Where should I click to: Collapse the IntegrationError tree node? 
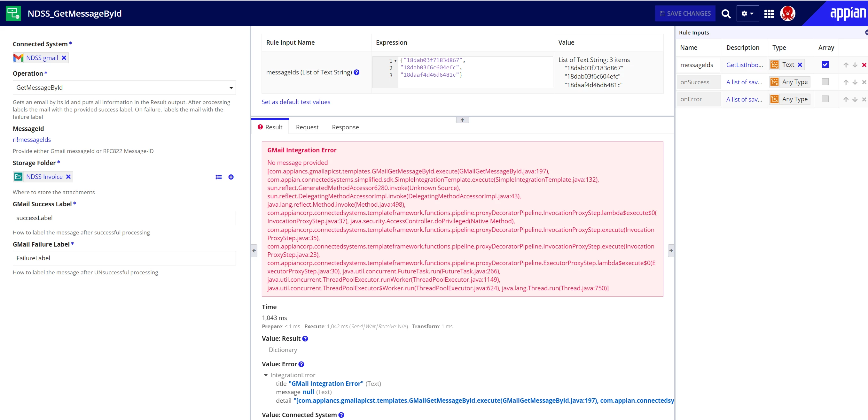[266, 375]
